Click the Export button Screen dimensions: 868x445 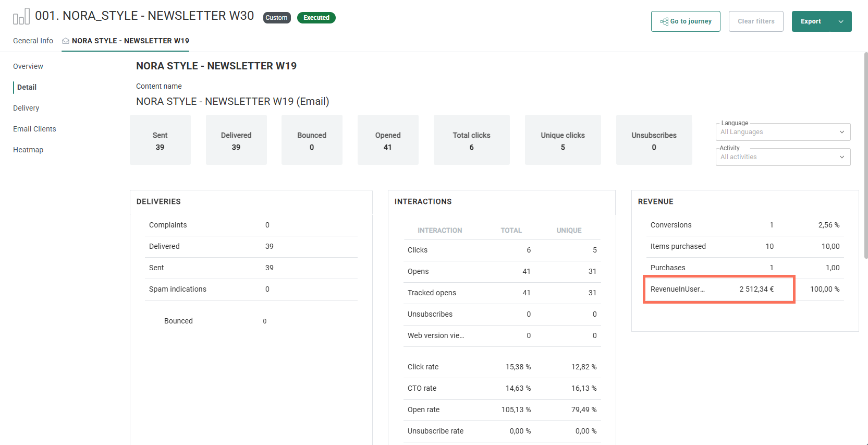coord(811,21)
